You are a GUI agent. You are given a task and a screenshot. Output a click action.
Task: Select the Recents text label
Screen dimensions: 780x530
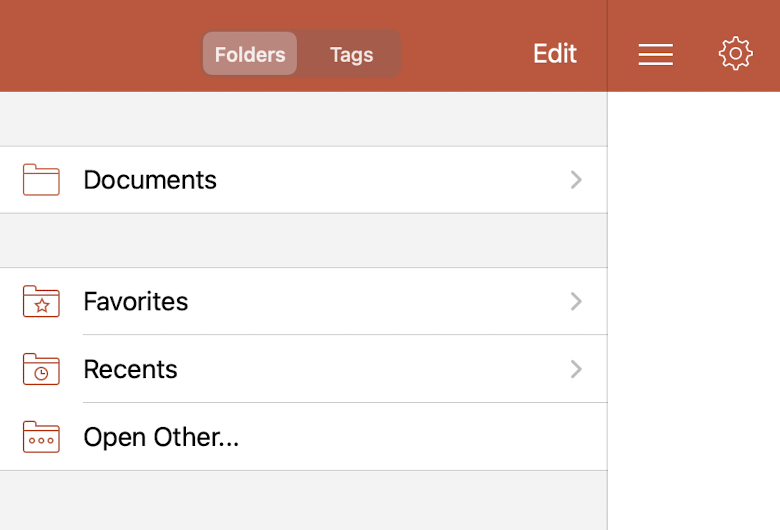coord(130,369)
